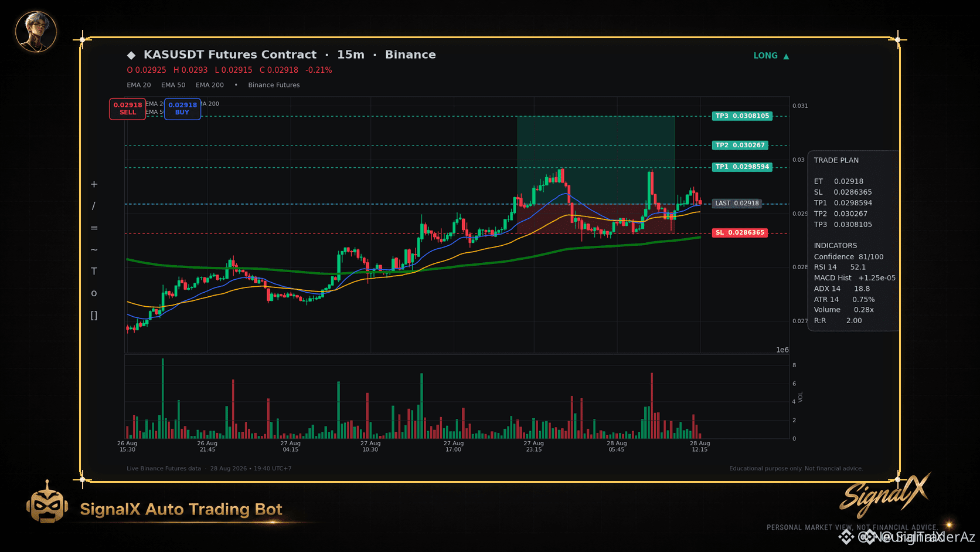Click the red SELL 0.02918 button

coord(128,109)
